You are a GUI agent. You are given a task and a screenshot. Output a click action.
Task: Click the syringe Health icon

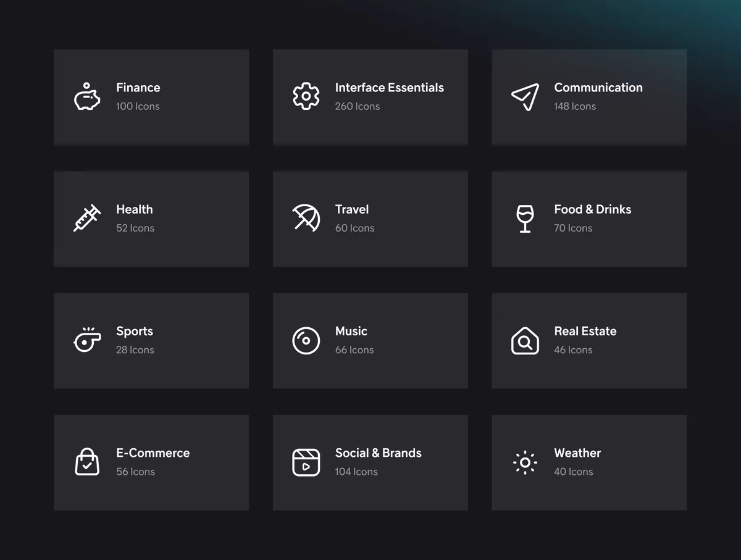click(87, 219)
